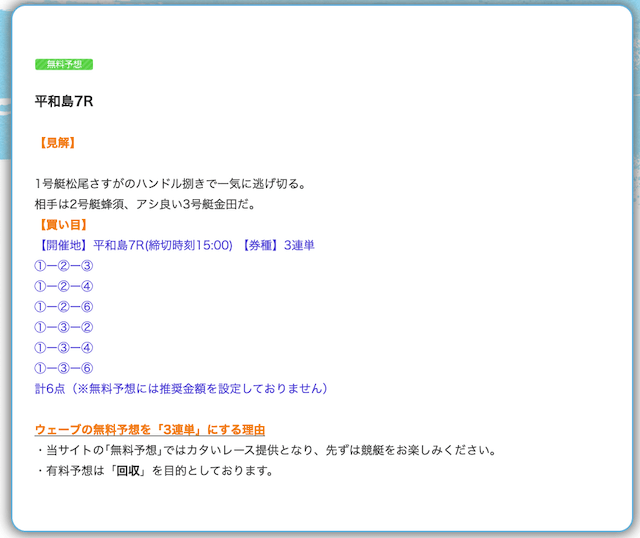The width and height of the screenshot is (640, 538).
Task: Open the underlined ウェーブの無料予想を「3連単」にする理由 link
Action: pyautogui.click(x=150, y=430)
